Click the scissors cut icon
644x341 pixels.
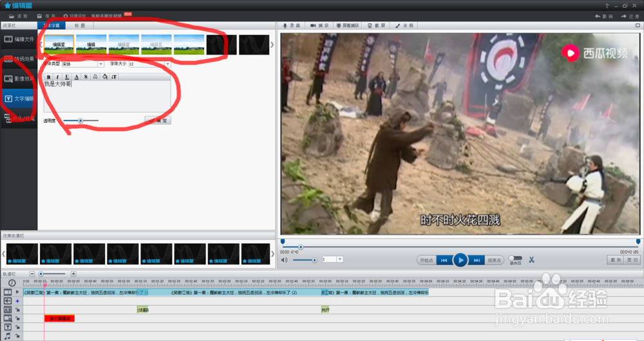click(x=531, y=260)
